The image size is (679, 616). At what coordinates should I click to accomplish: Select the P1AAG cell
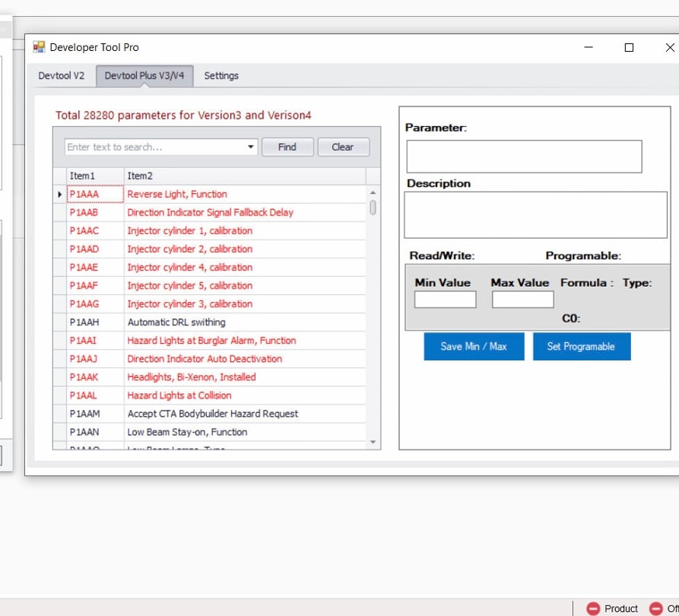pyautogui.click(x=95, y=303)
